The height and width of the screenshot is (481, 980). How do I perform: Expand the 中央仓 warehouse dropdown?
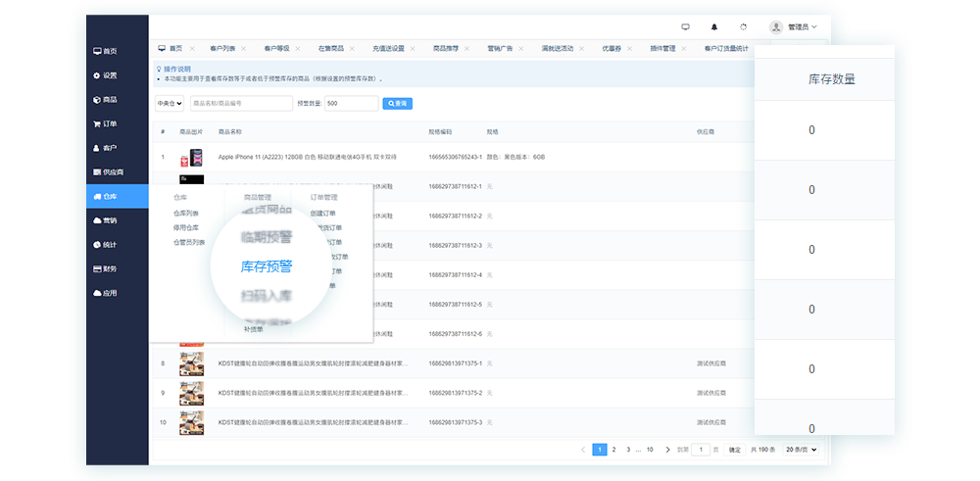170,103
